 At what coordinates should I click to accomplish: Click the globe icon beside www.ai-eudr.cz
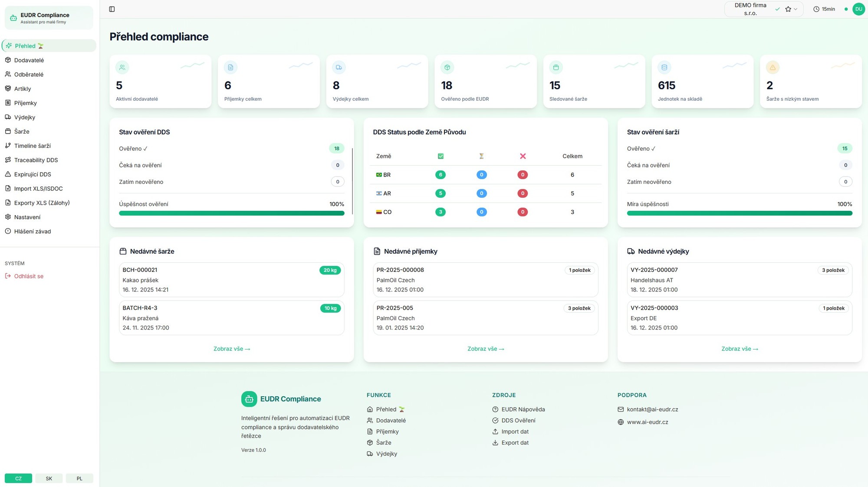620,422
